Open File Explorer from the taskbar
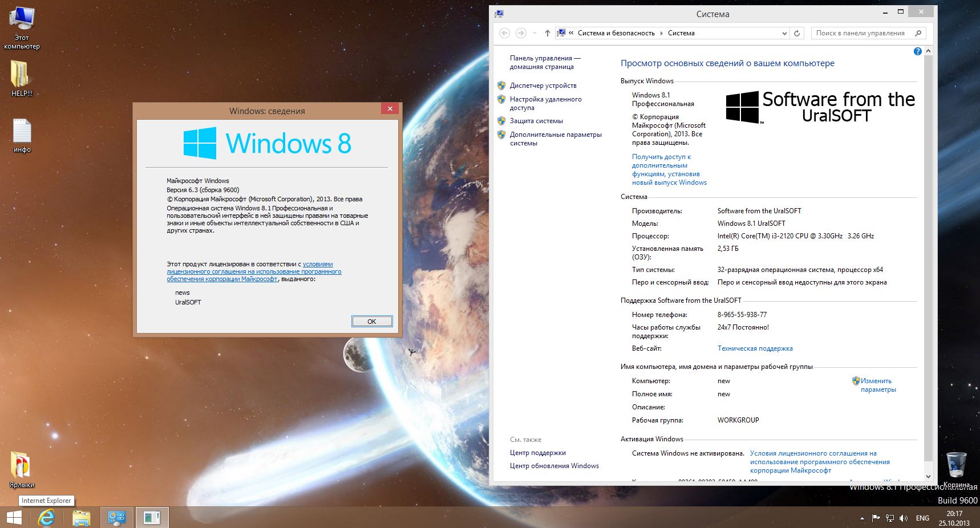Screen dimensions: 980x528 click(82, 517)
